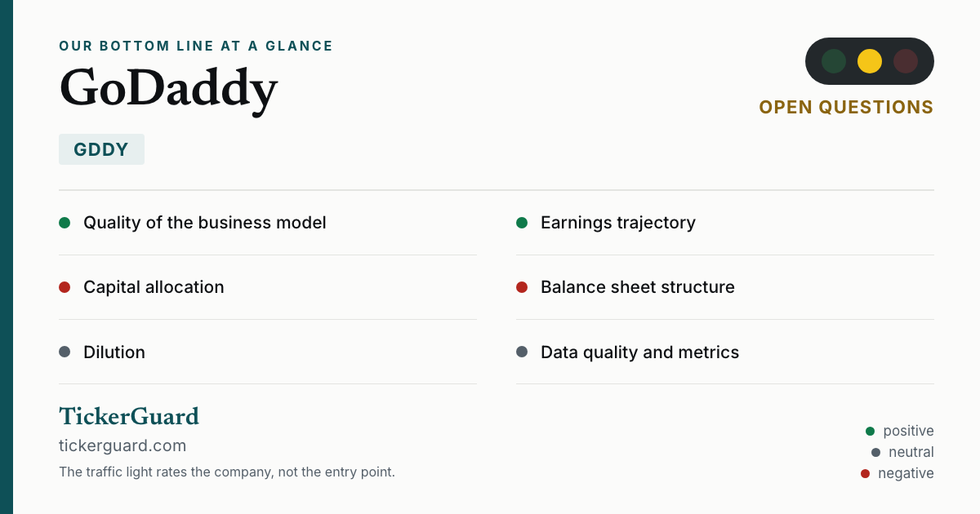Click gray dot beside Data quality and metrics
Viewport: 980px width, 514px height.
tap(522, 352)
